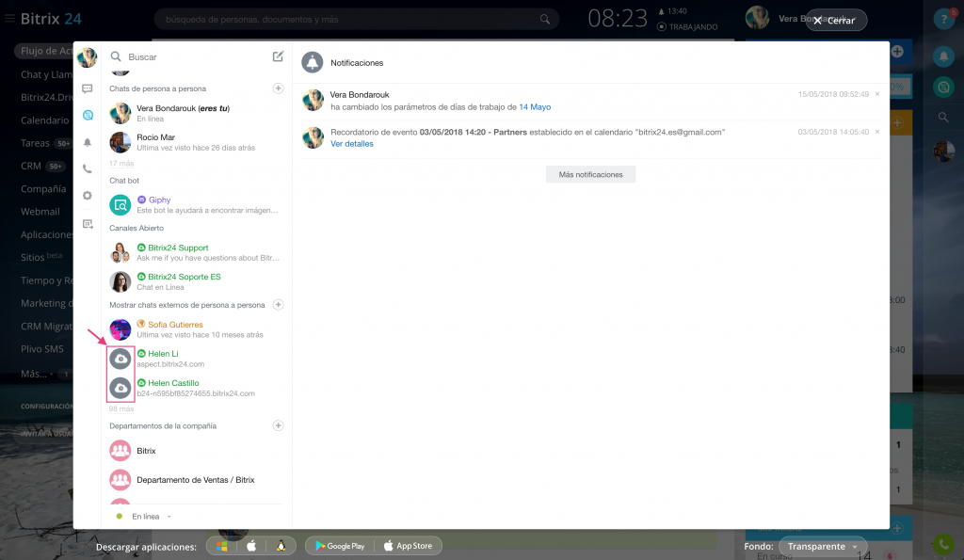This screenshot has width=964, height=560.
Task: Open the chat list sidebar icon at bottom
Action: coord(88,224)
